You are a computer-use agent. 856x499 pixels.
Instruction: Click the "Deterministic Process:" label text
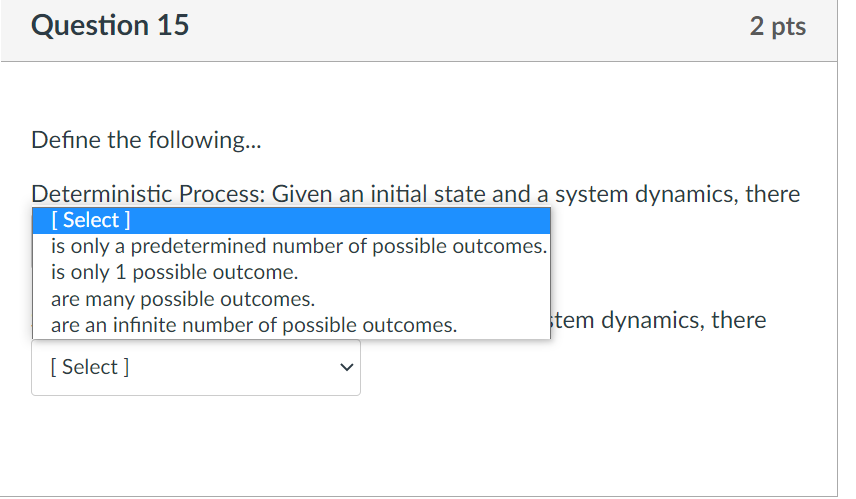click(148, 194)
